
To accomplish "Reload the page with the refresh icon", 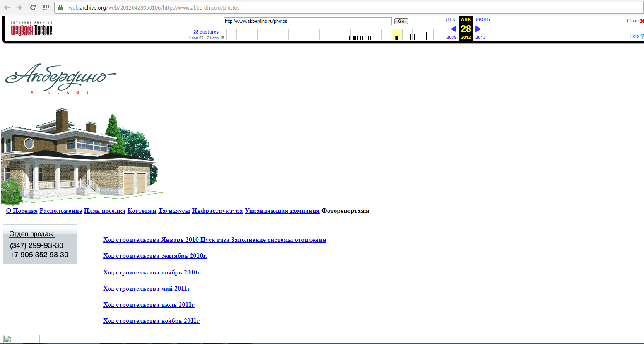I will point(33,8).
